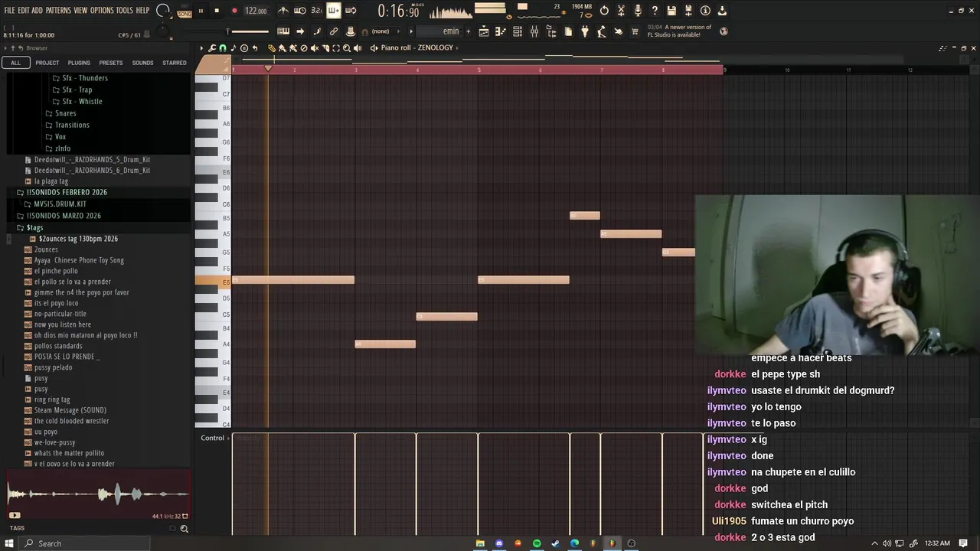Switch browser to STARRED tab
980x551 pixels.
tap(175, 63)
